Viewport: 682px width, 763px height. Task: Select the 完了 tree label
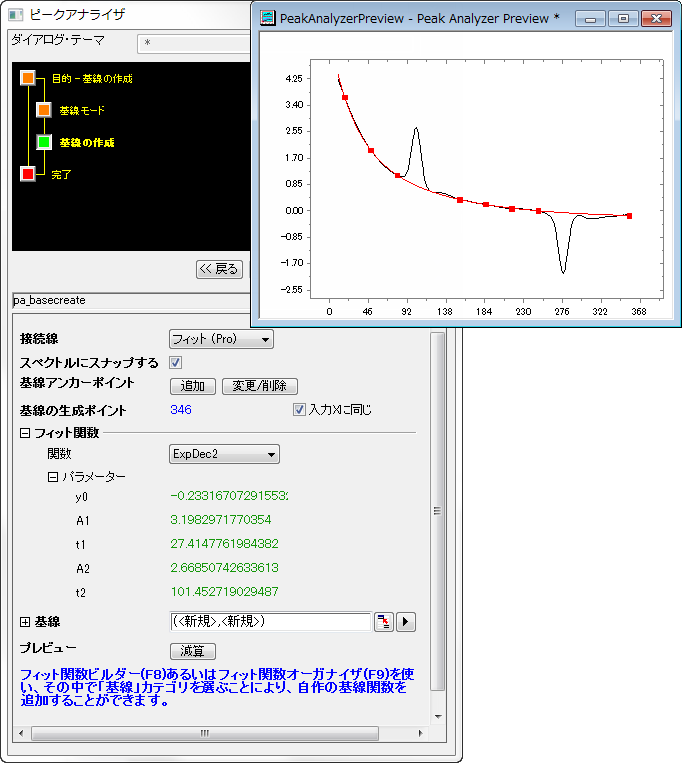tap(61, 174)
